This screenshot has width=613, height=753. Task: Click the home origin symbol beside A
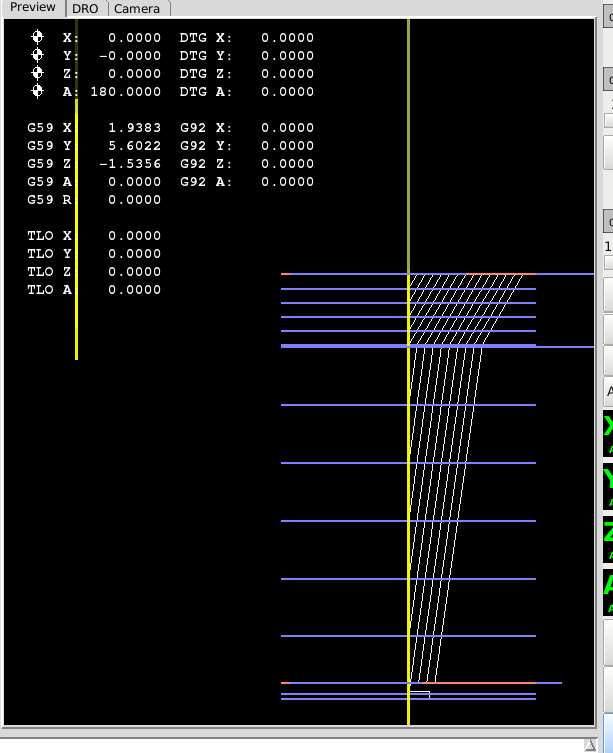point(38,91)
